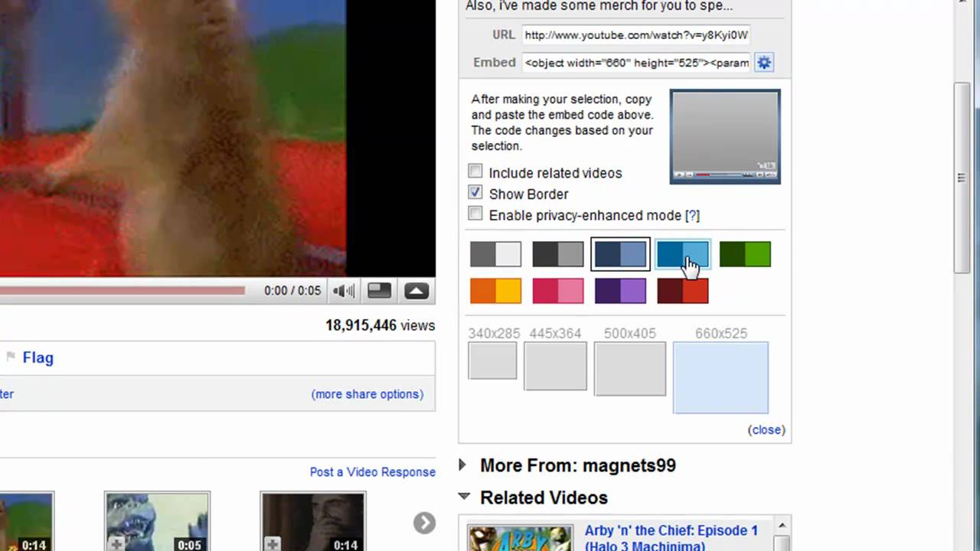This screenshot has width=980, height=551.
Task: Click the video progress seek bar
Action: coord(122,291)
